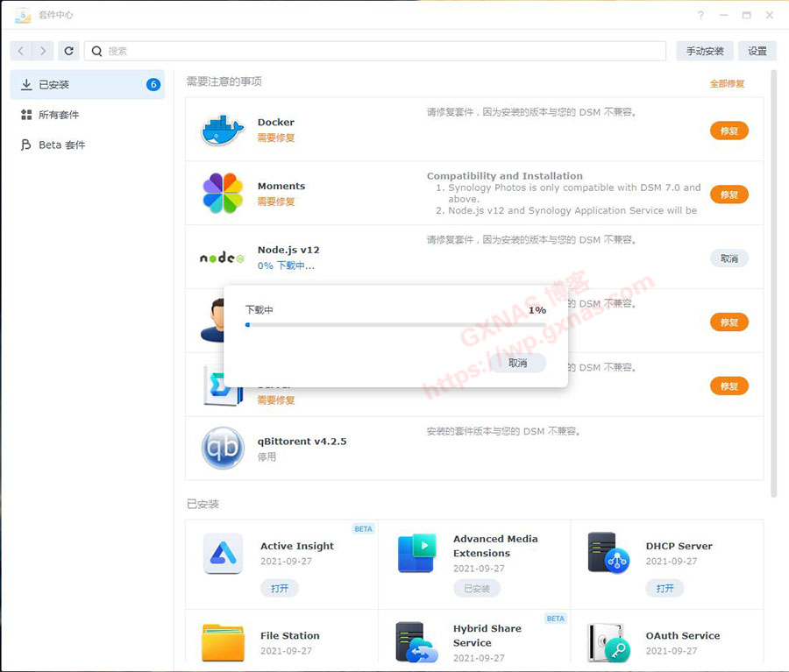Click the Node.js v12 icon
The height and width of the screenshot is (672, 789).
[x=221, y=258]
